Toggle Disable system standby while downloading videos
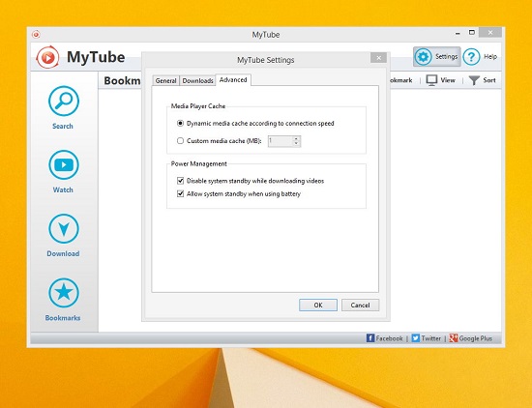532x408 pixels. click(x=181, y=181)
